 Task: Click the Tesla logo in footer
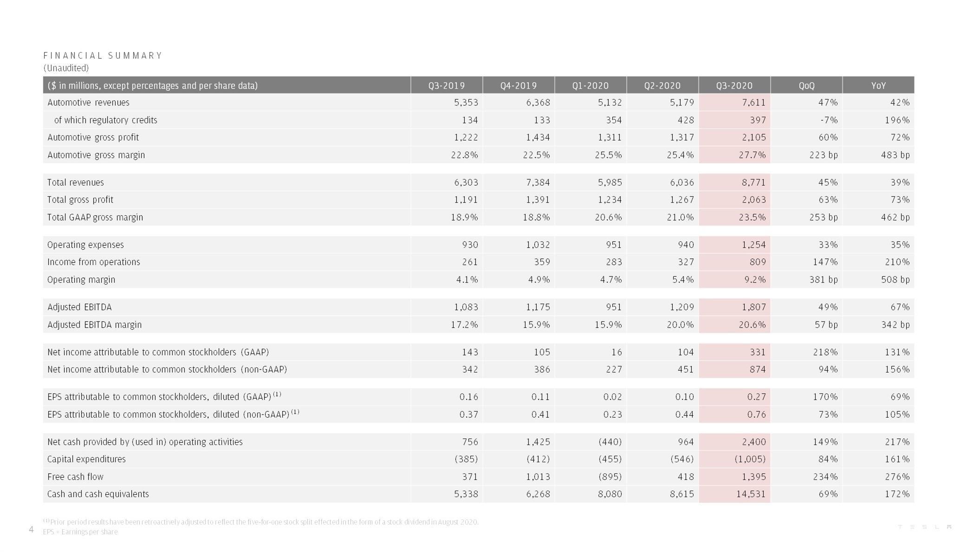925,527
